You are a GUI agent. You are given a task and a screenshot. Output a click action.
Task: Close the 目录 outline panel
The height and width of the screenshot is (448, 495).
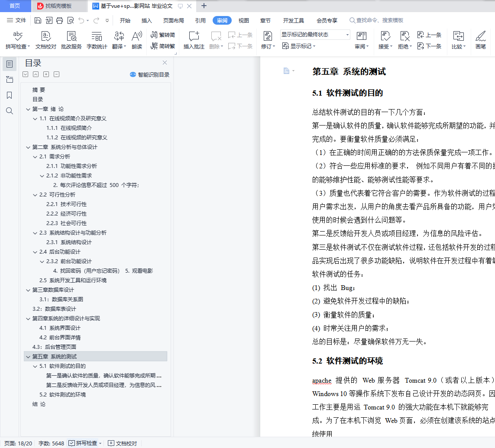(165, 63)
